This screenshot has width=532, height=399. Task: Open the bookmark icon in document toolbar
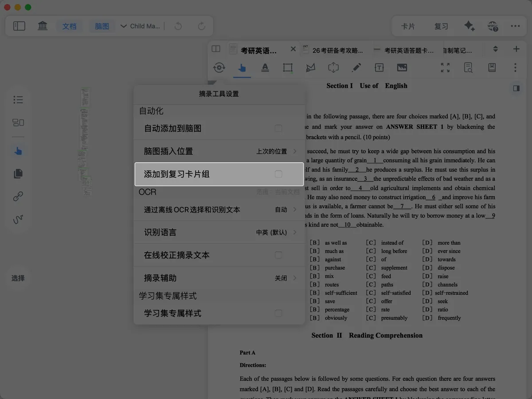(492, 67)
